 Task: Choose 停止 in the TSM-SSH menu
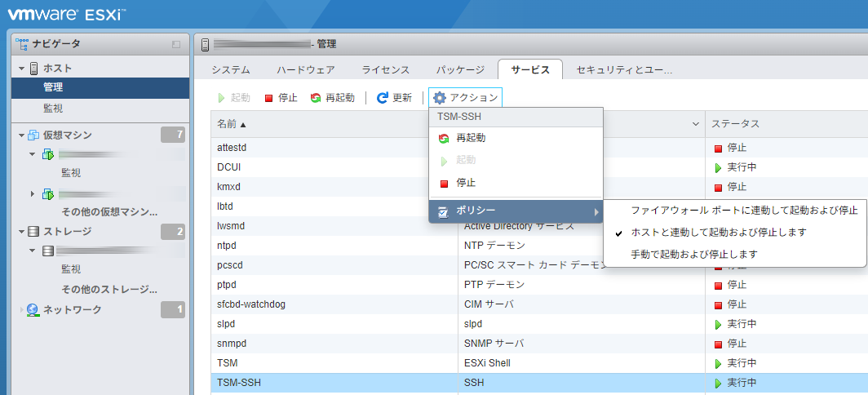pyautogui.click(x=516, y=184)
